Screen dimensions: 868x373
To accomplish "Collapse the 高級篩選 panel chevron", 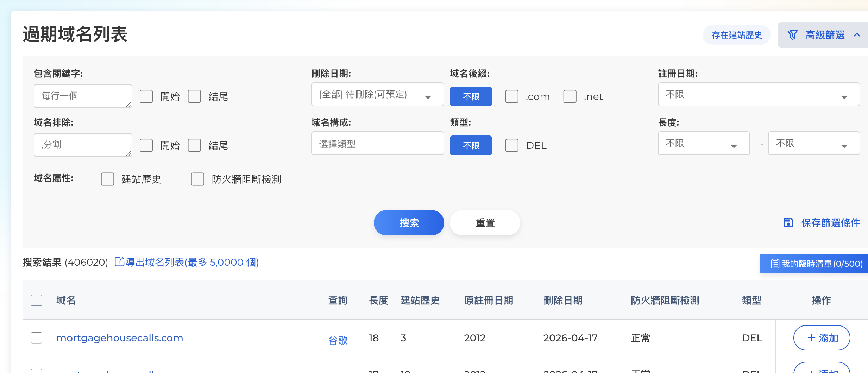I will 857,35.
